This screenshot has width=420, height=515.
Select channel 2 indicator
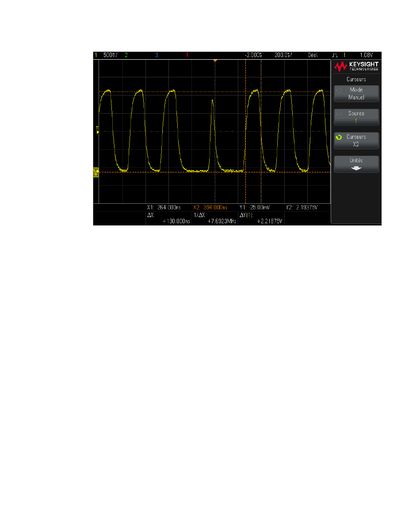126,55
